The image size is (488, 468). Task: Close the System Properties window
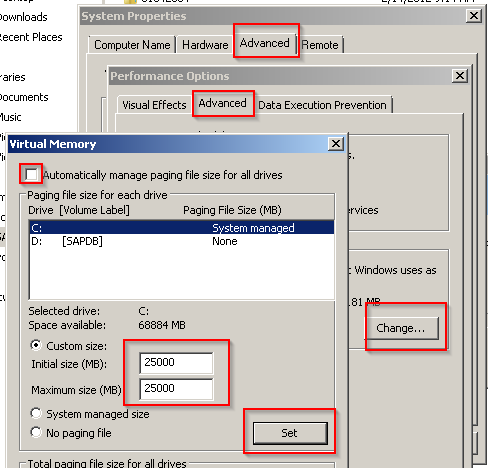474,16
